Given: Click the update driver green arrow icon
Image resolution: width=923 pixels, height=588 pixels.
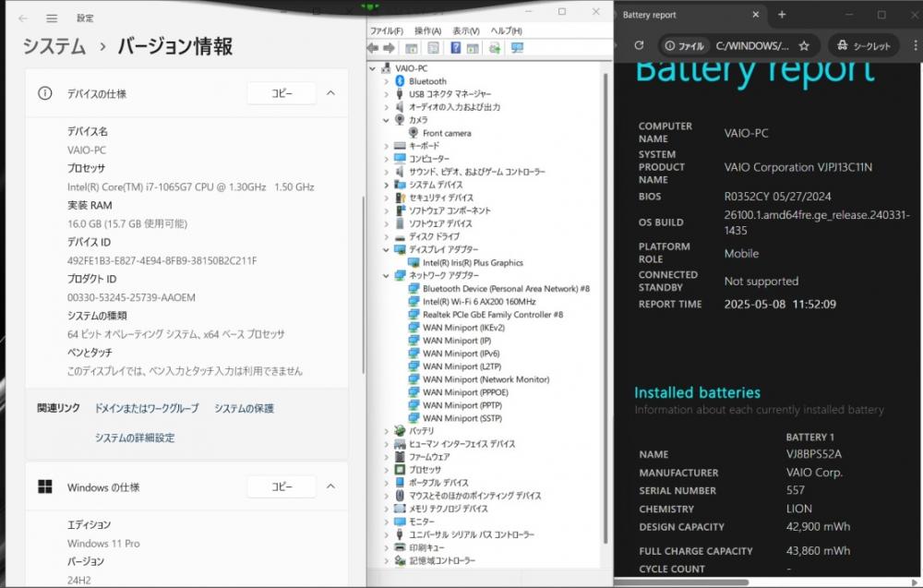Looking at the screenshot, I should coord(495,48).
